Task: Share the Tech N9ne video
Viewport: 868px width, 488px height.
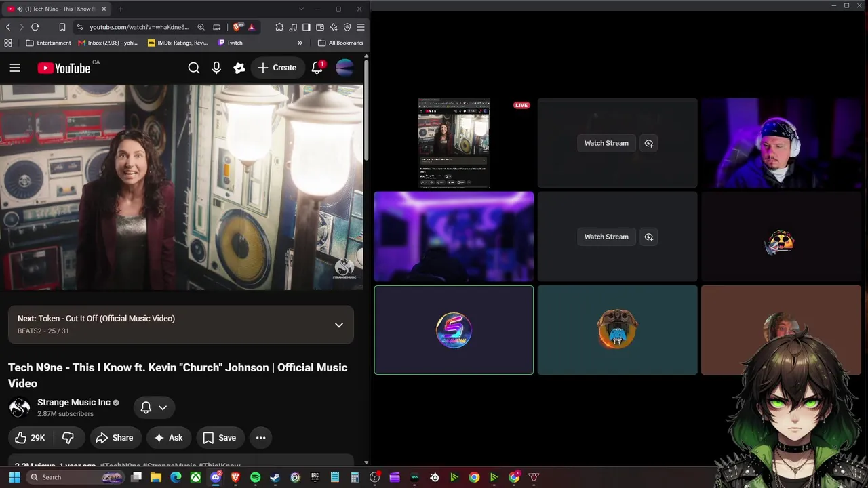Action: pos(115,438)
